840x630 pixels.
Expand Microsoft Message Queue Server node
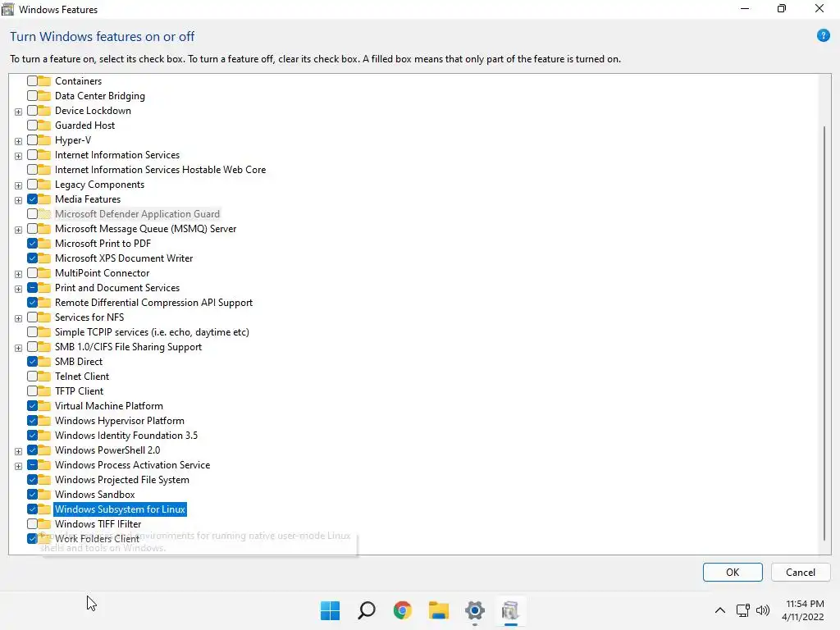(x=18, y=230)
